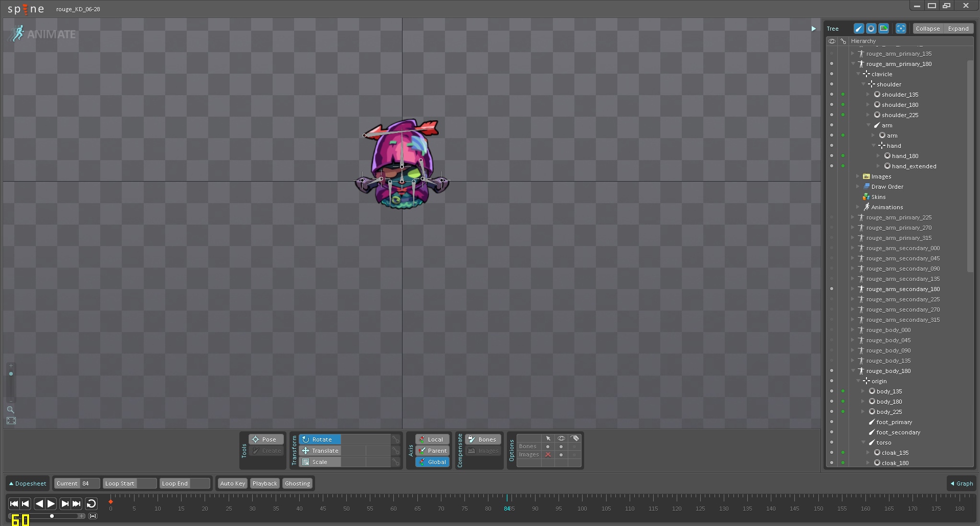Viewport: 980px width, 526px height.
Task: Toggle visibility of rouge_arm_secondary_180 skeleton
Action: click(x=832, y=289)
